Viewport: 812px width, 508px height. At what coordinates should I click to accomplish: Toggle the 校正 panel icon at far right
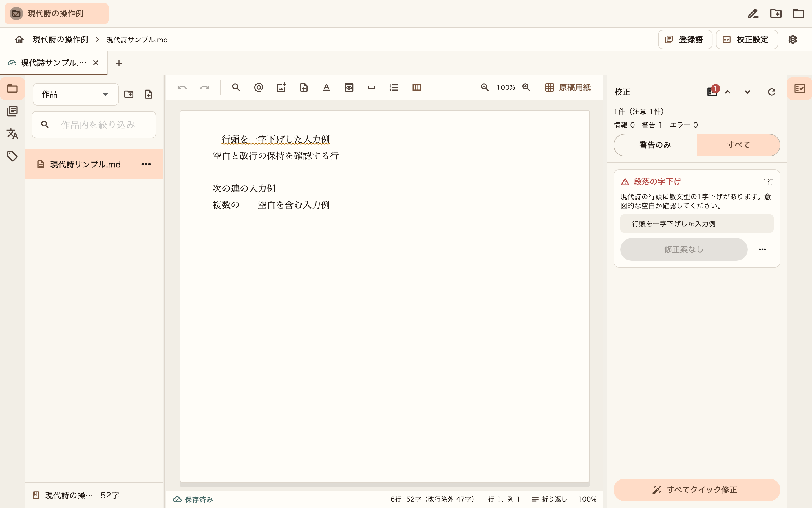(x=799, y=89)
